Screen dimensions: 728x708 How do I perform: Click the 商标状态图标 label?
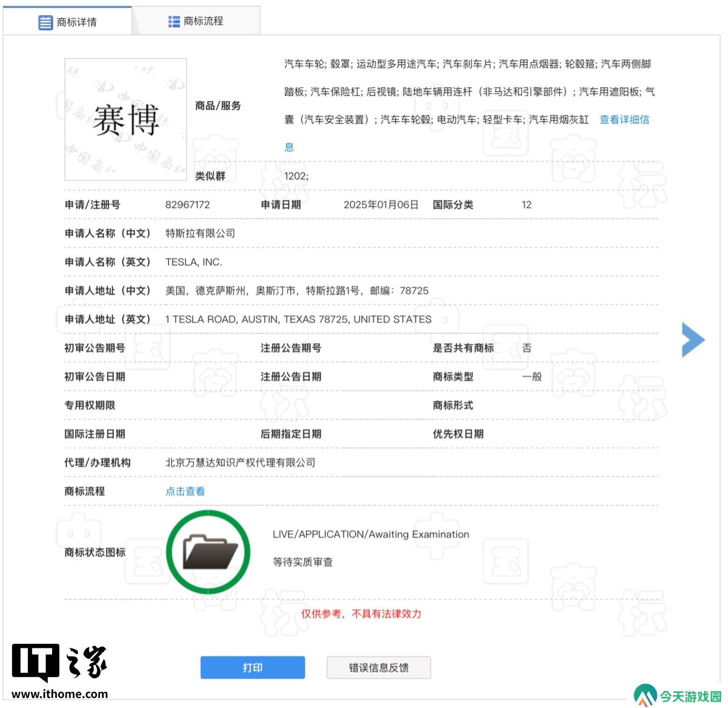coord(95,552)
